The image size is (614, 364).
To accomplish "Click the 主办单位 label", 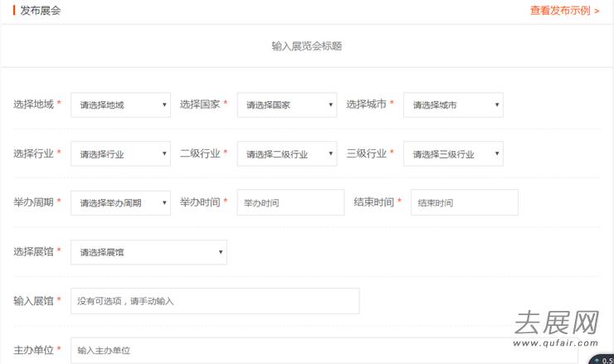I will [x=33, y=350].
